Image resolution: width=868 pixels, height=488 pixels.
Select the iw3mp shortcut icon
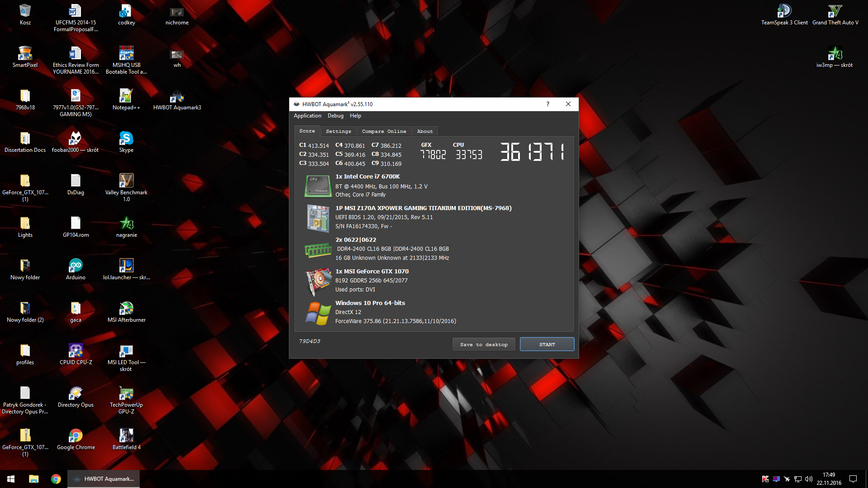[835, 57]
